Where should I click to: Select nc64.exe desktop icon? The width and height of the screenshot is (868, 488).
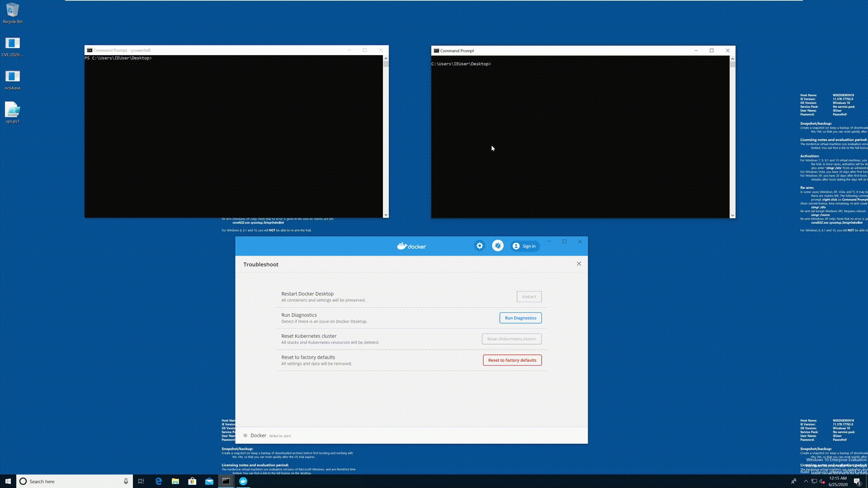tap(12, 79)
